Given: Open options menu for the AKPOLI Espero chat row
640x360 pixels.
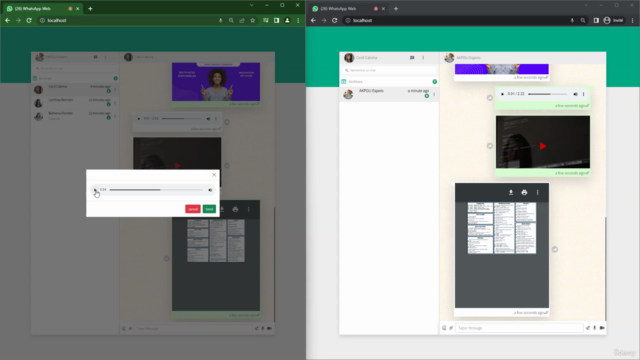Looking at the screenshot, I should [434, 95].
